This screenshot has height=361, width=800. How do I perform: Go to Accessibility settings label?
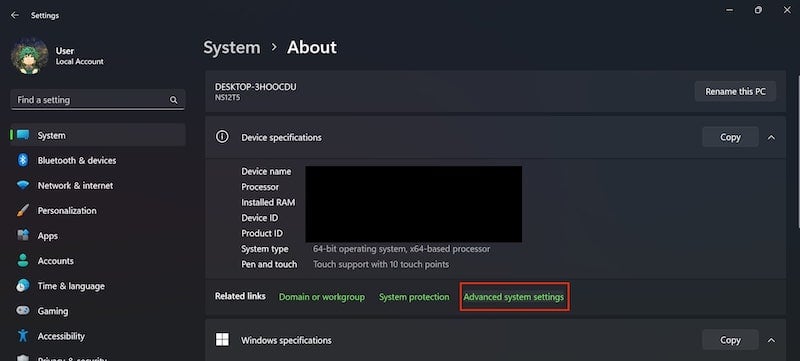[61, 336]
